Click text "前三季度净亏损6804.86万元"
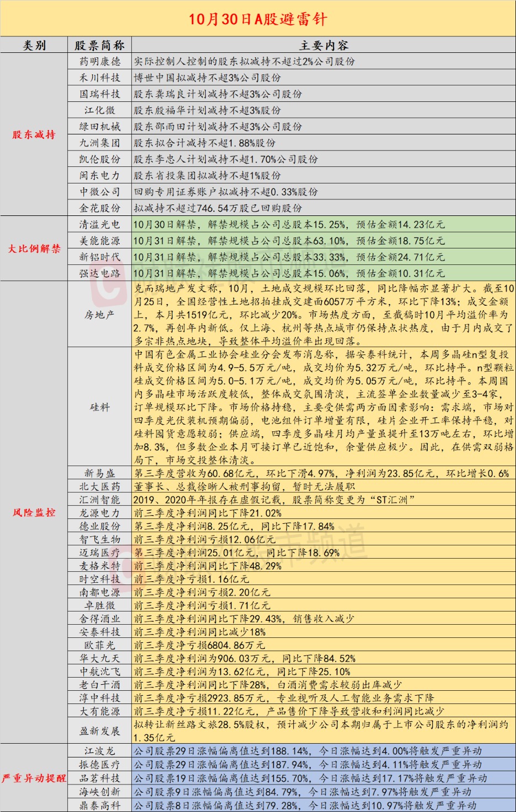The image size is (516, 812). coord(199,645)
